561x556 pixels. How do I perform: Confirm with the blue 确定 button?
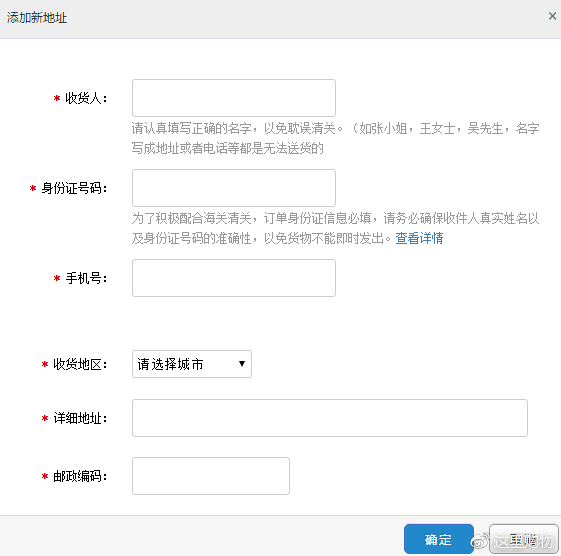click(x=439, y=539)
